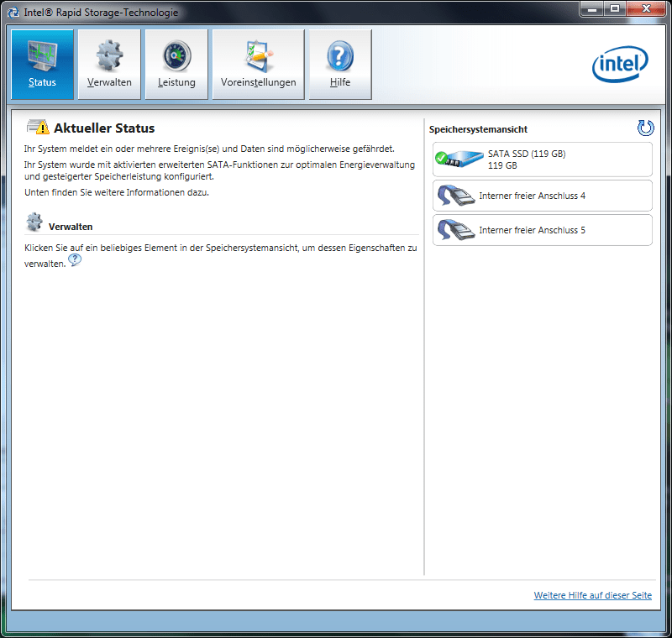Click the help bubble after 'verwalten.'
672x638 pixels.
coord(75,260)
